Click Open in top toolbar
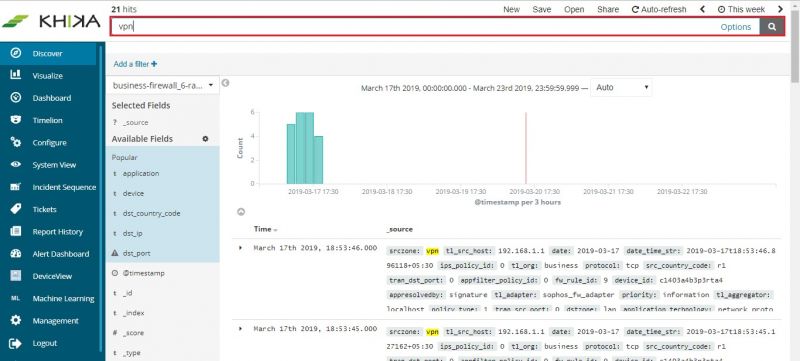Screen dimensions: 800x361 [x=574, y=9]
